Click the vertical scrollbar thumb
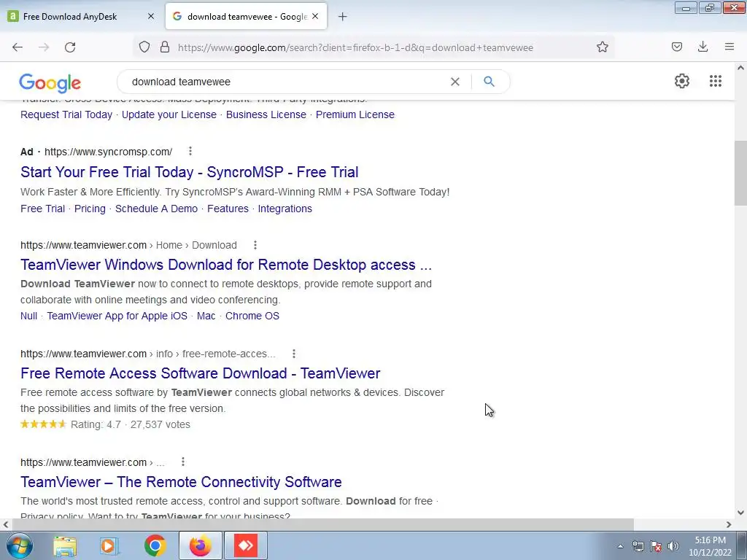Image resolution: width=747 pixels, height=560 pixels. (740, 174)
